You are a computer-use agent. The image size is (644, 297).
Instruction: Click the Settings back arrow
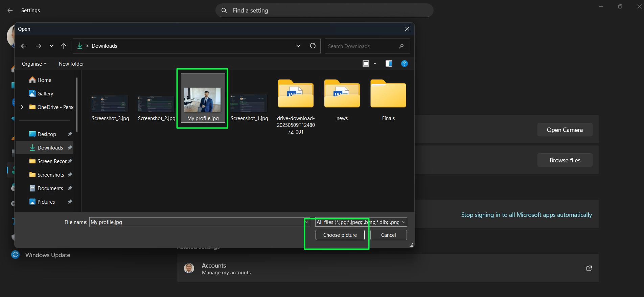click(10, 10)
